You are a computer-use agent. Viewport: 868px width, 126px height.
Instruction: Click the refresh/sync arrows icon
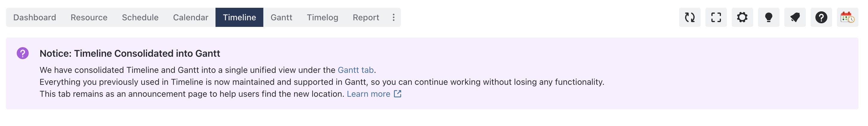point(690,17)
